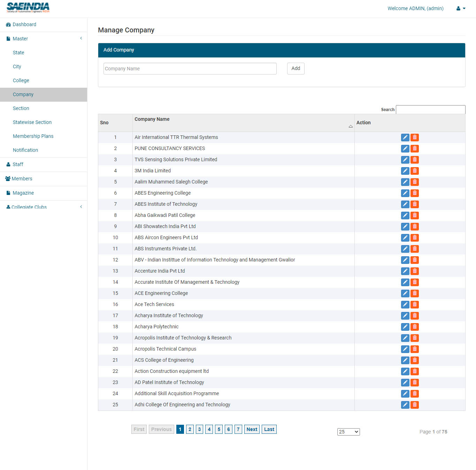Delete ACS College of Engineering entry
This screenshot has width=476, height=470.
[415, 360]
